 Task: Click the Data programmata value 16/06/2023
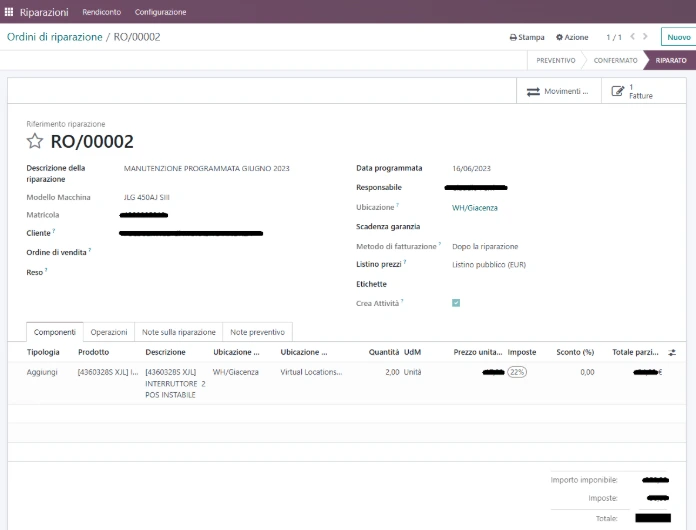471,169
